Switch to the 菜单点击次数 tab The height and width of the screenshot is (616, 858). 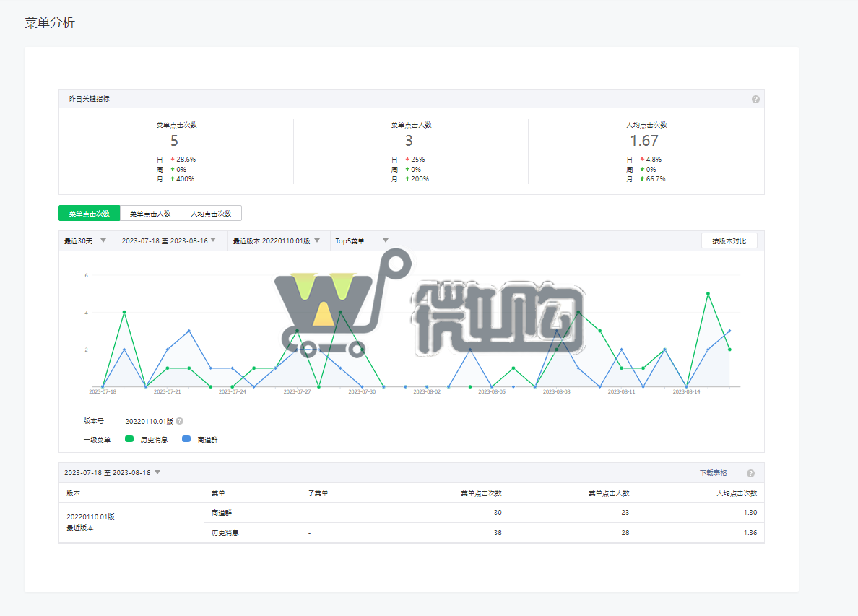coord(89,213)
